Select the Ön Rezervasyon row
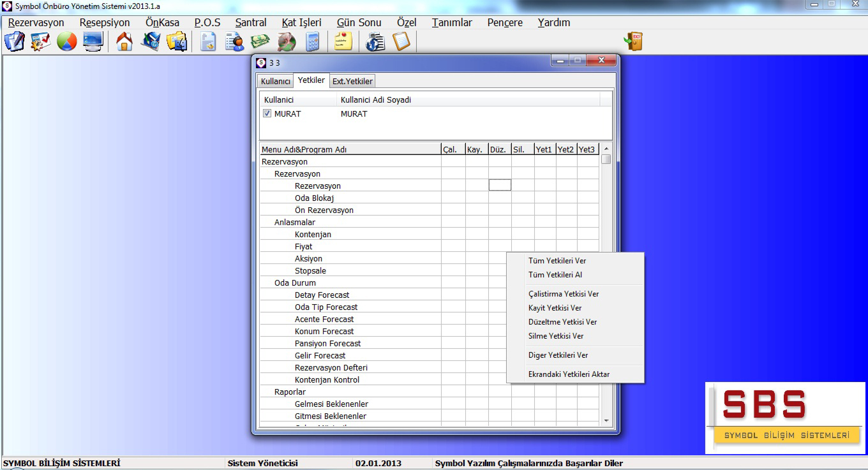The image size is (868, 470). [429, 210]
